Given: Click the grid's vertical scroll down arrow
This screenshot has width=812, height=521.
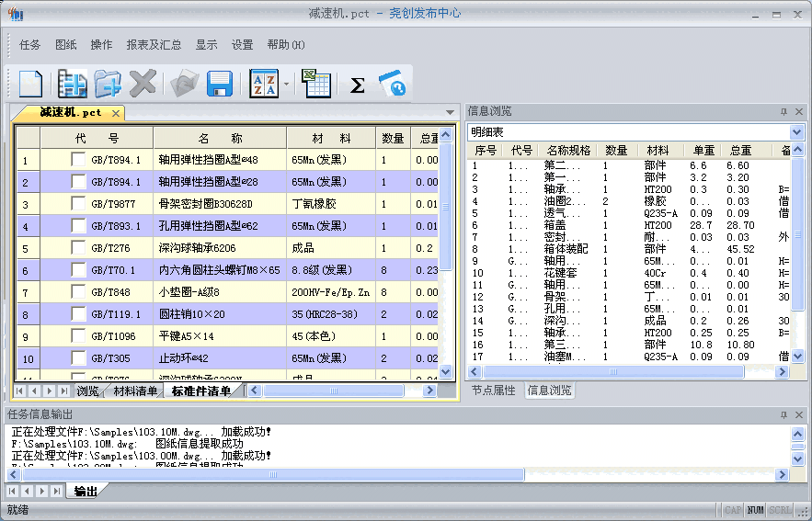Looking at the screenshot, I should (445, 371).
